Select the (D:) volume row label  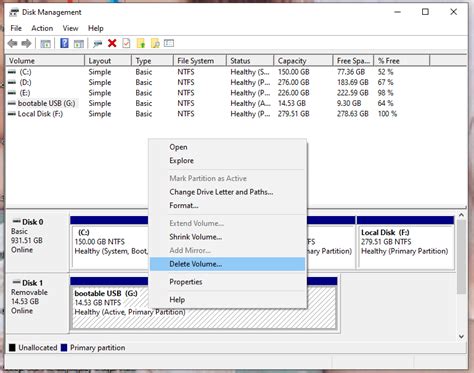25,82
